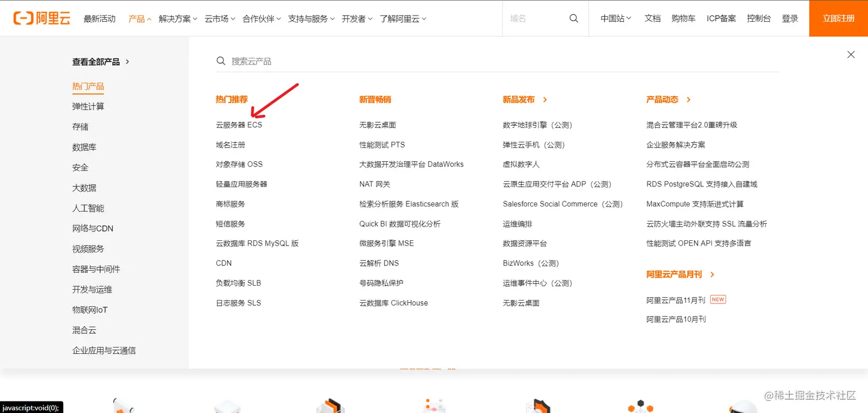Switch to the 存储 category
Viewport: 868px width, 413px height.
click(80, 127)
